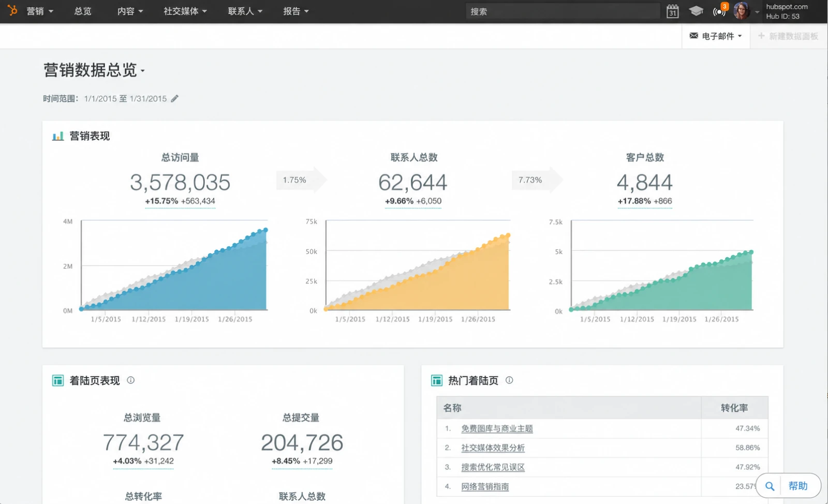This screenshot has width=828, height=504.
Task: Open the academy graduation cap icon
Action: tap(696, 11)
